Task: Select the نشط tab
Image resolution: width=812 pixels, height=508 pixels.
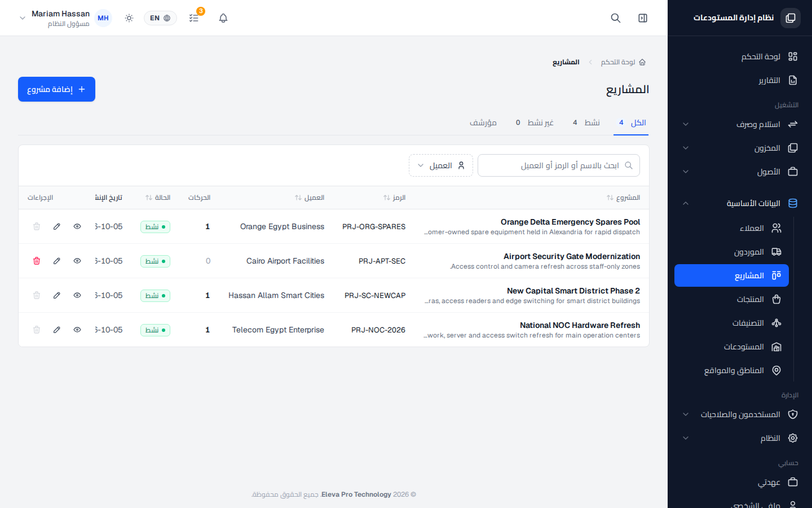Action: coord(586,122)
